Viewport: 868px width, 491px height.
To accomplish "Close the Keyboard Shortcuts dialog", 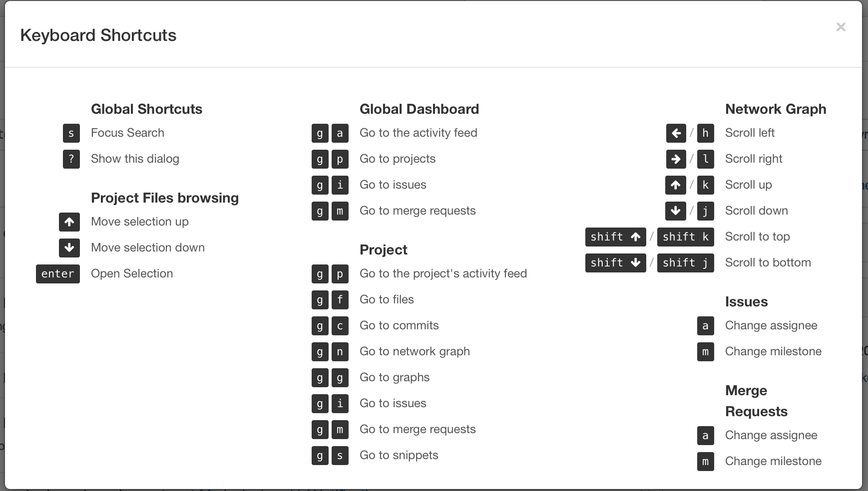I will coord(841,27).
